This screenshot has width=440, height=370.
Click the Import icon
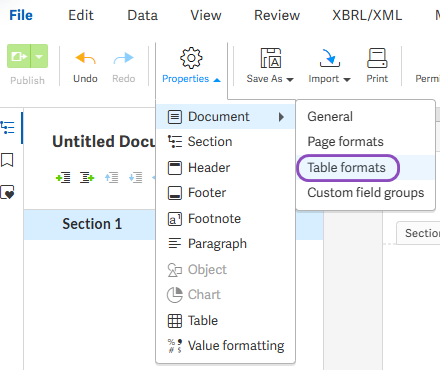[329, 58]
